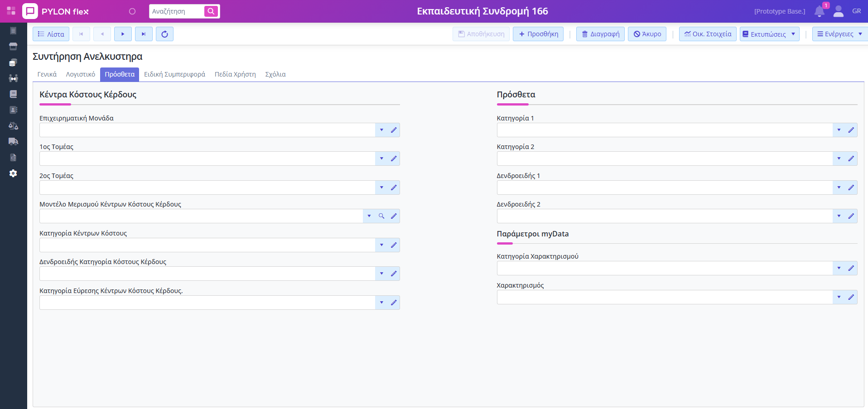This screenshot has width=868, height=409.
Task: Edit Επιχειρηματική Μονάδα with the pencil icon
Action: [394, 130]
